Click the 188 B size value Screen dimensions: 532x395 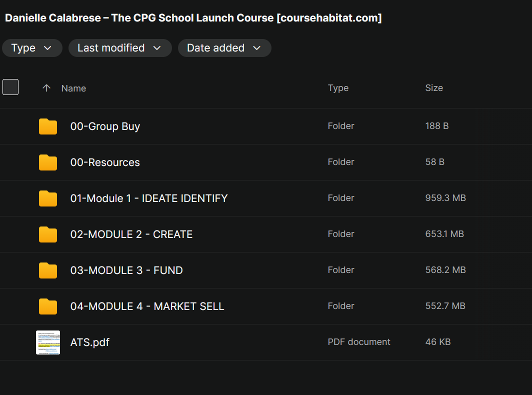pos(436,126)
